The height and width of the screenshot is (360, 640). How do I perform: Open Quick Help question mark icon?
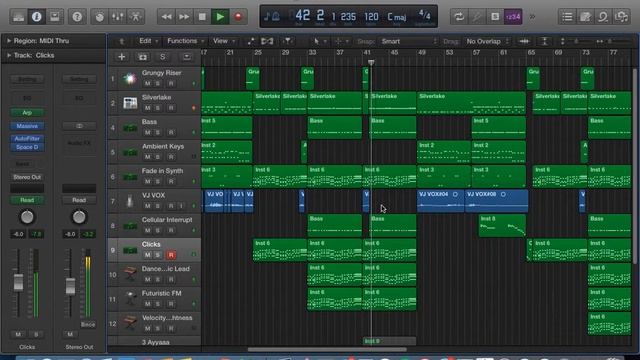pyautogui.click(x=77, y=17)
